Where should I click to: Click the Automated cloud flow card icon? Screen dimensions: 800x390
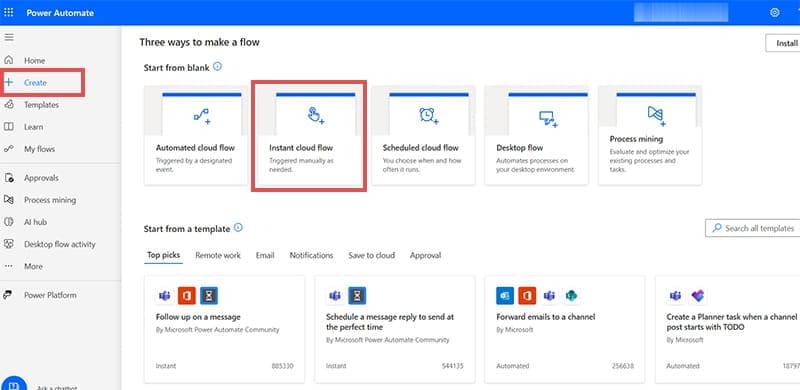tap(202, 116)
